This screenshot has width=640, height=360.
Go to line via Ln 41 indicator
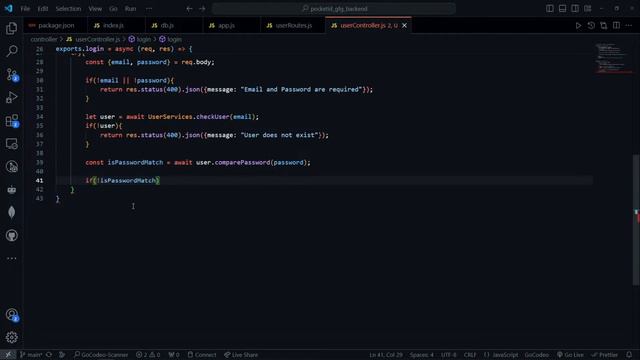[386, 355]
